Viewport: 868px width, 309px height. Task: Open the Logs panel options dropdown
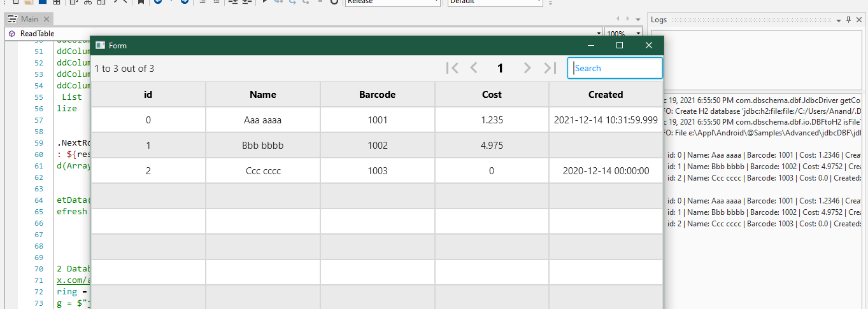point(839,20)
